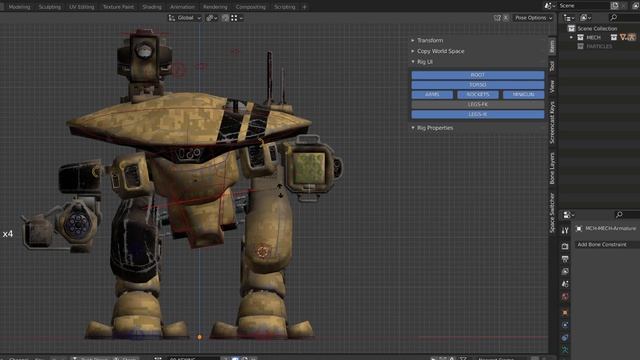Toggle the LEGS-IK rig layer
This screenshot has width=640, height=360.
coord(478,114)
